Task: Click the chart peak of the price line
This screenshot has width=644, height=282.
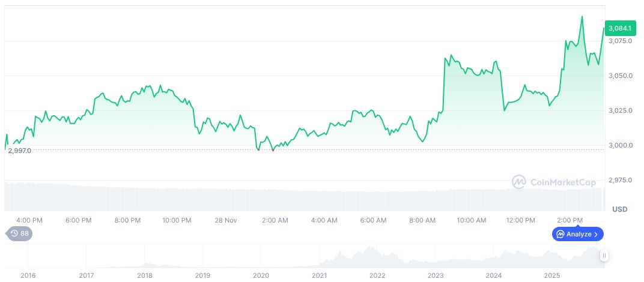Action: point(582,17)
